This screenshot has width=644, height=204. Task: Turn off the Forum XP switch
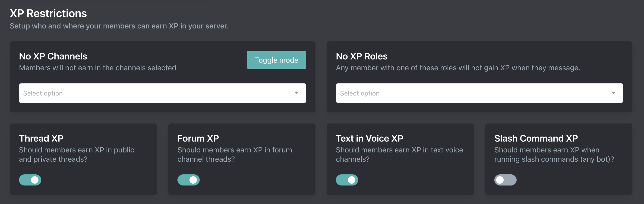click(189, 180)
